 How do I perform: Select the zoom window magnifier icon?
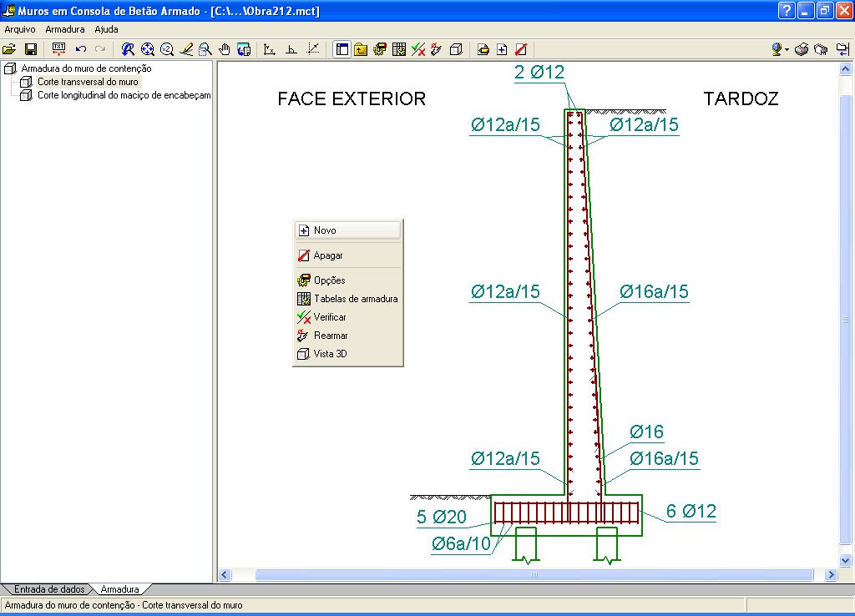205,49
